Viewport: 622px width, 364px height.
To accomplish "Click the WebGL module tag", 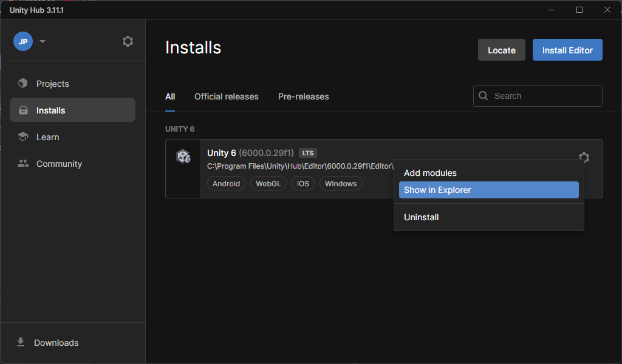I will point(268,183).
